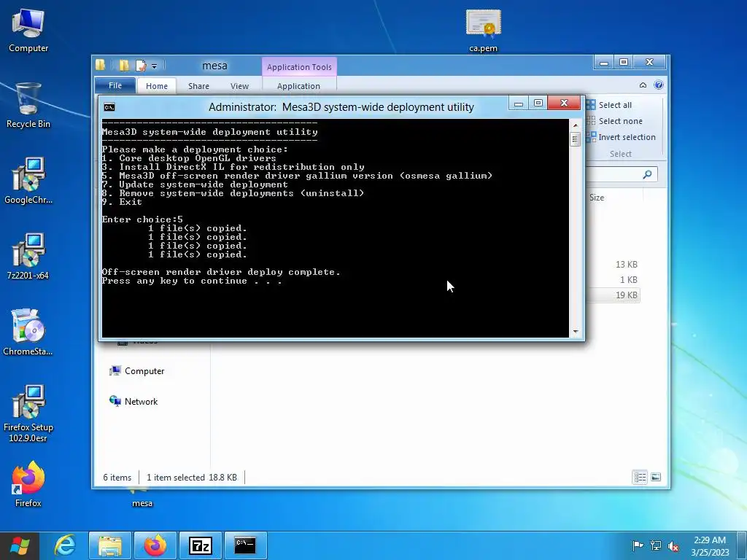Open the Explorer help question mark icon
The width and height of the screenshot is (747, 560).
659,85
